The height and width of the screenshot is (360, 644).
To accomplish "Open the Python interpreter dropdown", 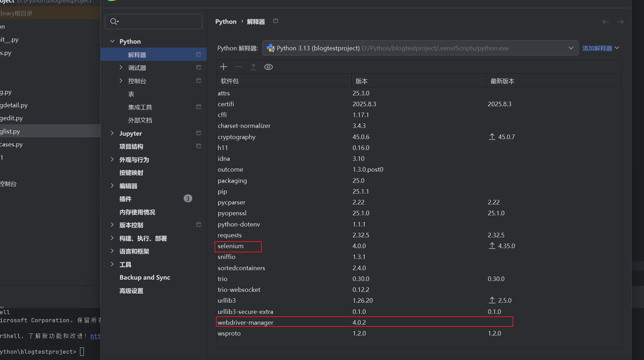I will pyautogui.click(x=420, y=48).
